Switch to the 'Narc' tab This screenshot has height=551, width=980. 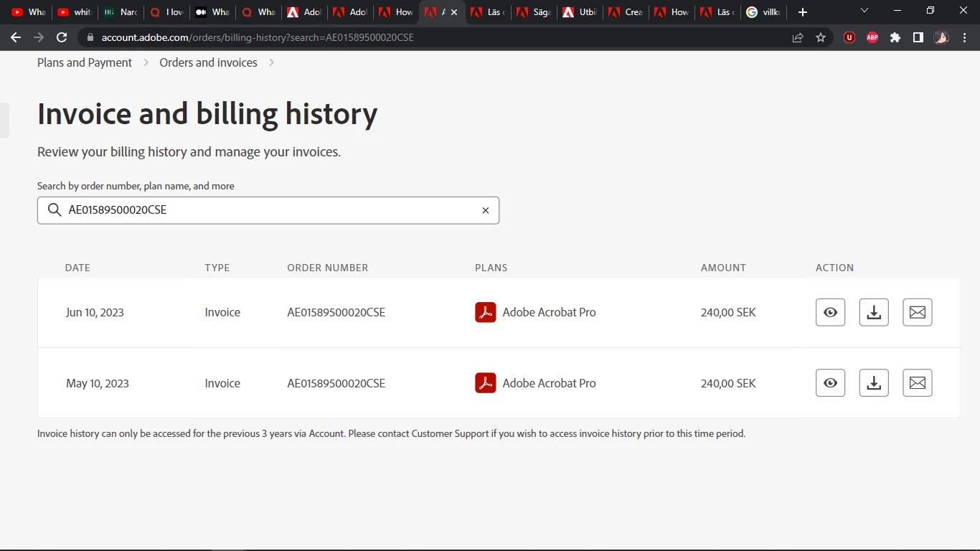click(120, 12)
